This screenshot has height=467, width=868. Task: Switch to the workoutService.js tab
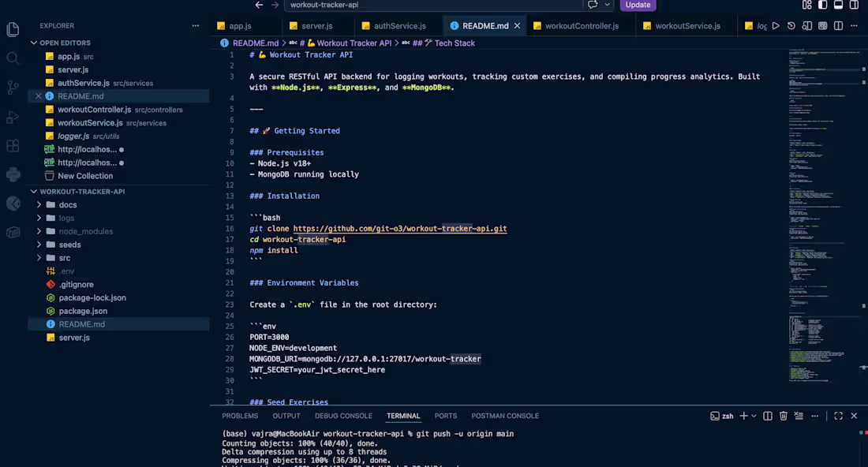(x=687, y=26)
